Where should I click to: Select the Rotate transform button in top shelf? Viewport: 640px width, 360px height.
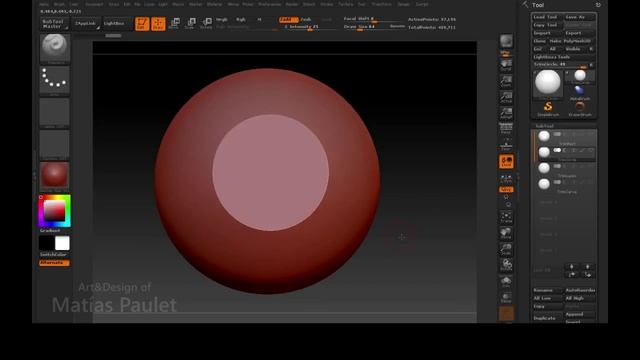coord(207,23)
